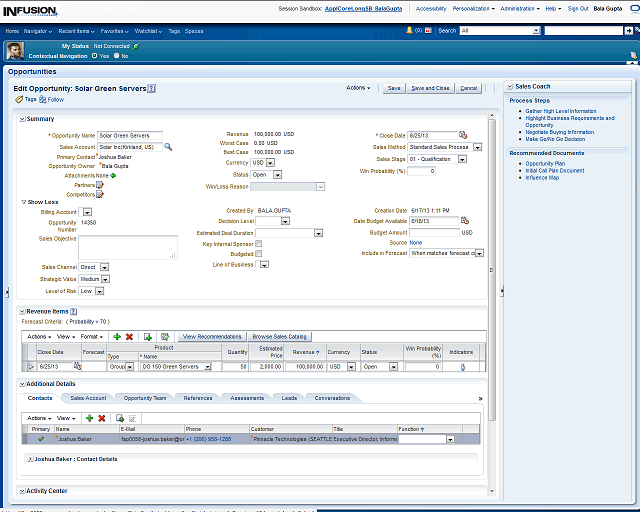
Task: Add a revenue item with green plus
Action: (x=117, y=337)
